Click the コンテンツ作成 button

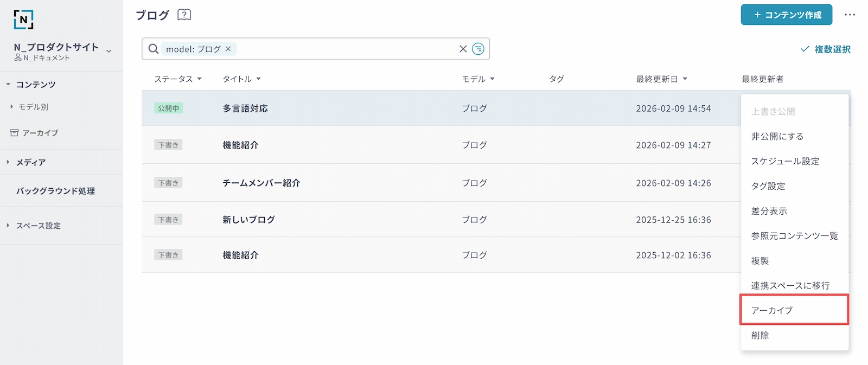point(786,15)
